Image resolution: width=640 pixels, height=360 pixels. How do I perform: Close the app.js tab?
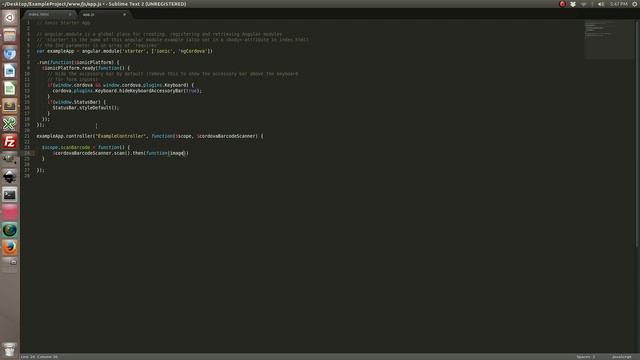coord(124,14)
